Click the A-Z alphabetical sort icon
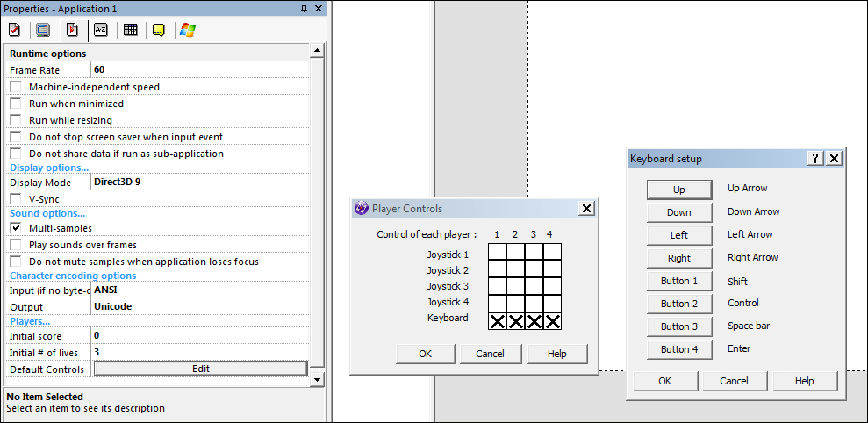The width and height of the screenshot is (868, 423). tap(101, 30)
